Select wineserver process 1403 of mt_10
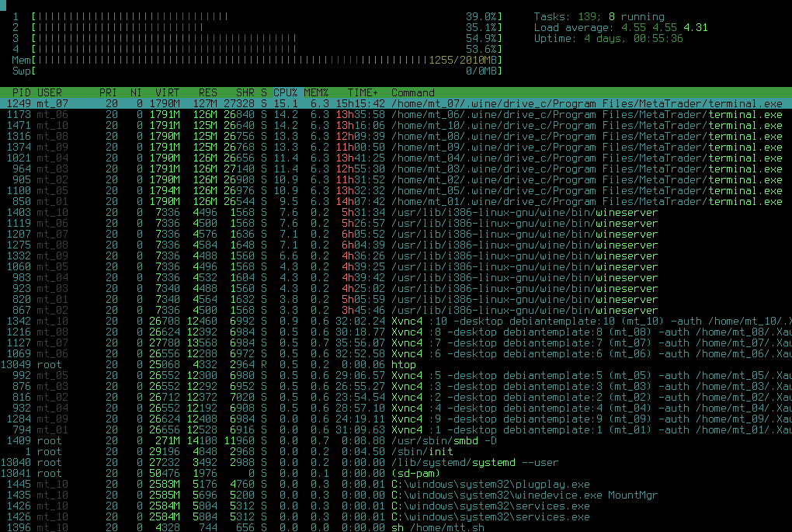This screenshot has width=792, height=532. click(x=396, y=212)
